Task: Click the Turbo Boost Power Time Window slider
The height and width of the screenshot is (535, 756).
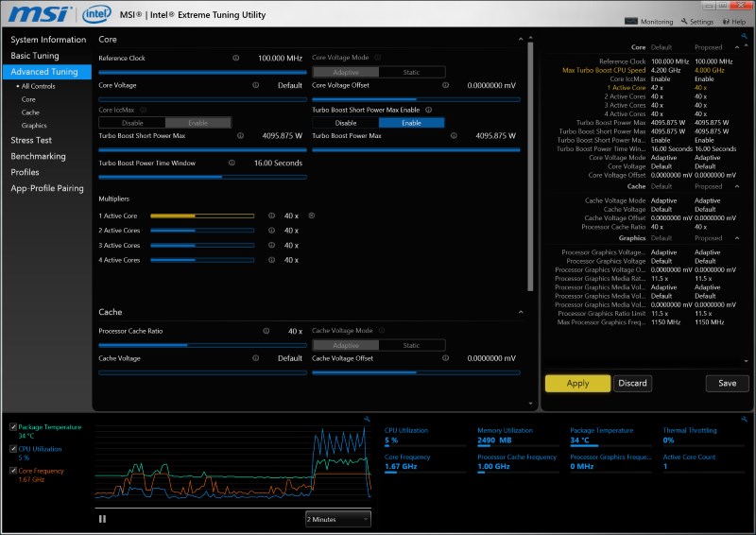Action: click(202, 177)
